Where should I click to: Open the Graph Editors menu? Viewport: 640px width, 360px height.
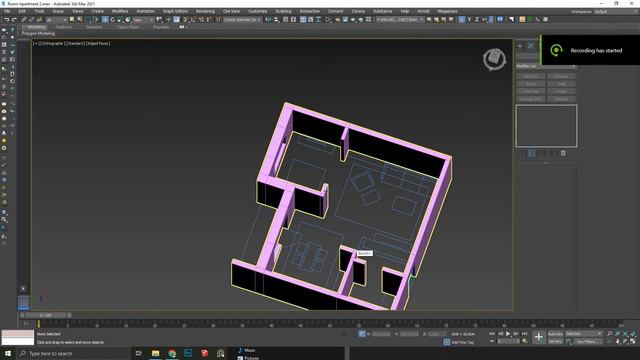coord(176,11)
